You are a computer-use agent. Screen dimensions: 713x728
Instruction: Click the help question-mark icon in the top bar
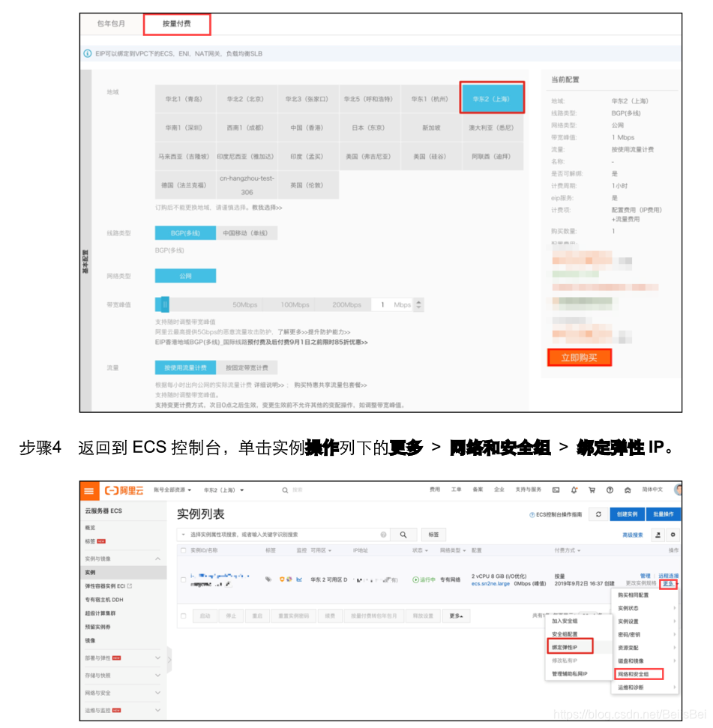610,490
